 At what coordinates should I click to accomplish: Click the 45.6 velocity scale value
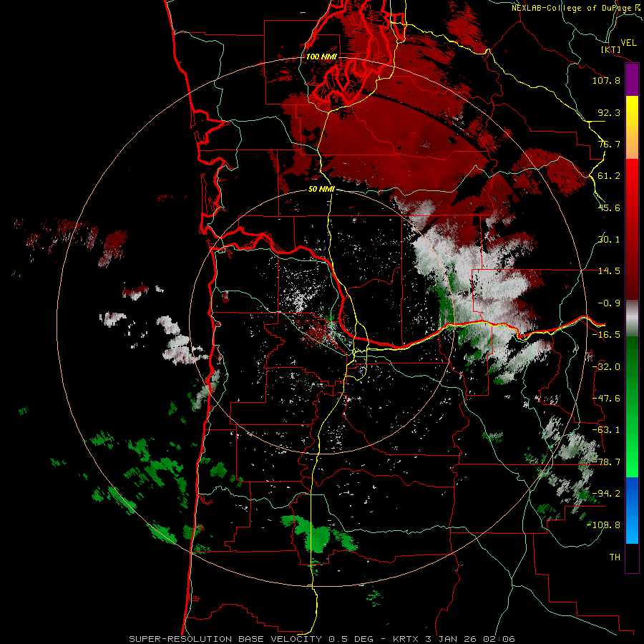(x=609, y=208)
